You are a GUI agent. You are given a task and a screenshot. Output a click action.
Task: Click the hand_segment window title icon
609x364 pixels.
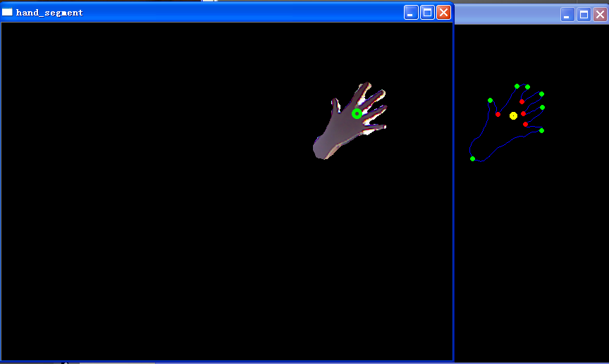pyautogui.click(x=7, y=12)
